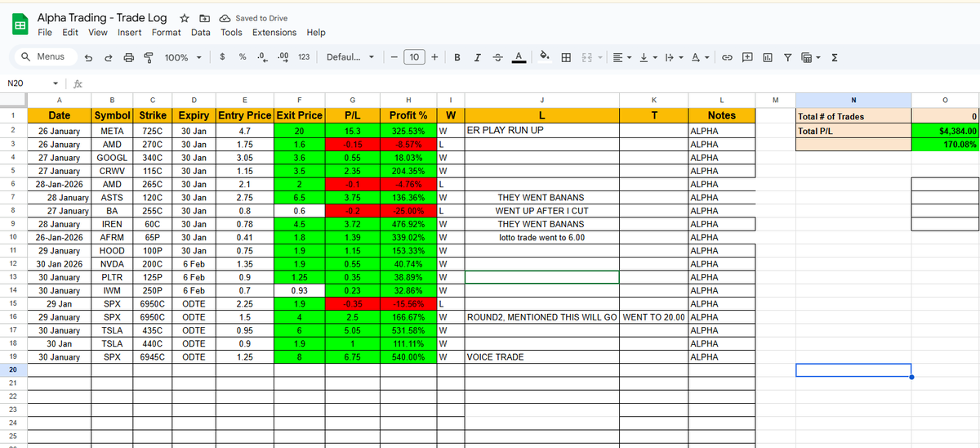This screenshot has height=448, width=980.
Task: Select the 170.08% cell
Action: pos(945,144)
